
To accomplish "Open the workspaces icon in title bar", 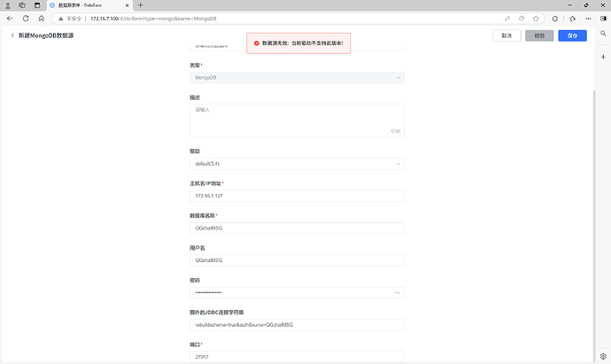I will 22,5.
